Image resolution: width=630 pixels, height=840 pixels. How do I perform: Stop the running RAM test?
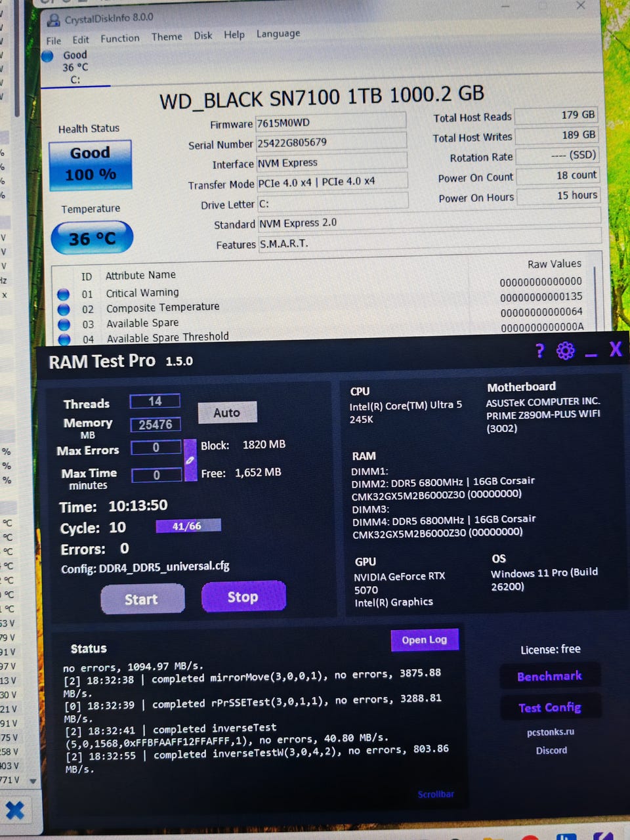(243, 597)
